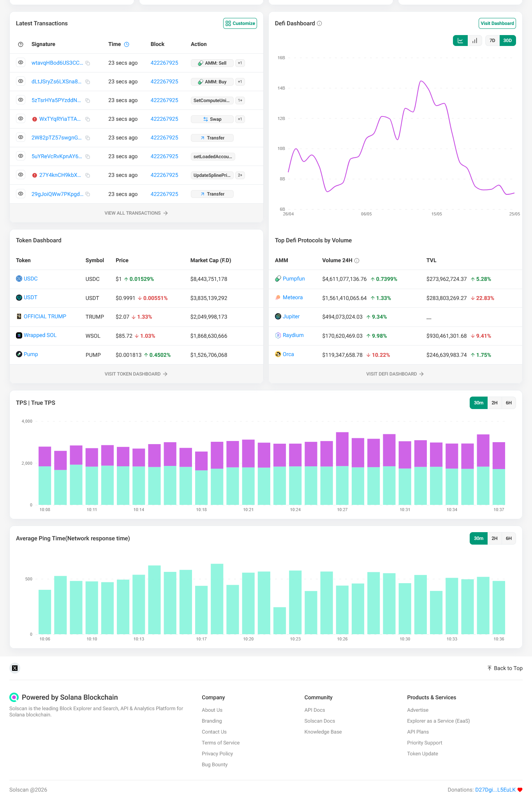Click the Pump token logo

[x=19, y=354]
